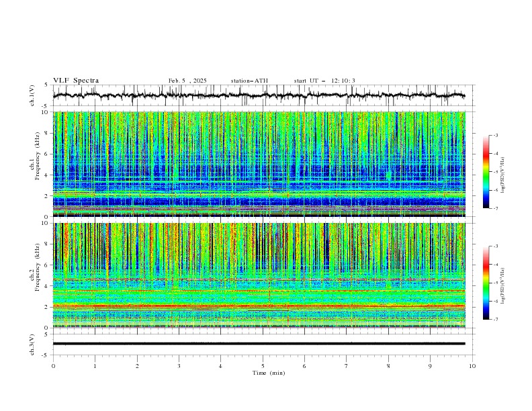Click the ch.1(V) waveform axis label
Image resolution: width=532 pixels, height=411 pixels.
pos(32,95)
